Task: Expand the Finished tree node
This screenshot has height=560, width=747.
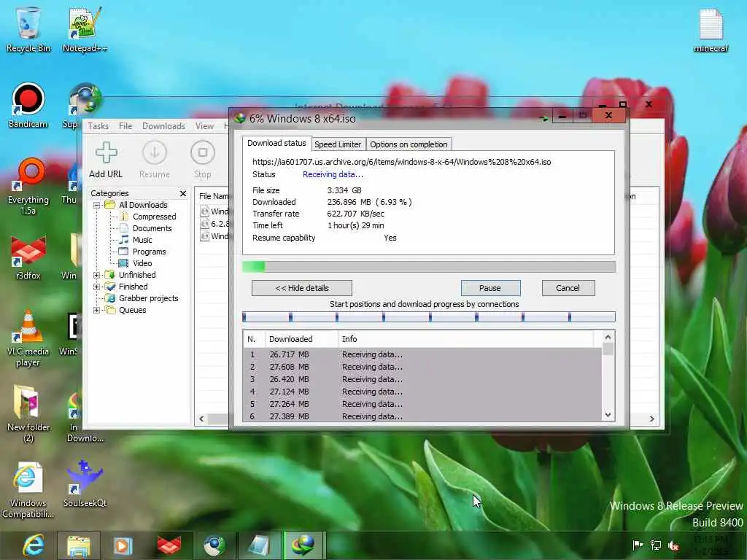Action: pos(97,287)
